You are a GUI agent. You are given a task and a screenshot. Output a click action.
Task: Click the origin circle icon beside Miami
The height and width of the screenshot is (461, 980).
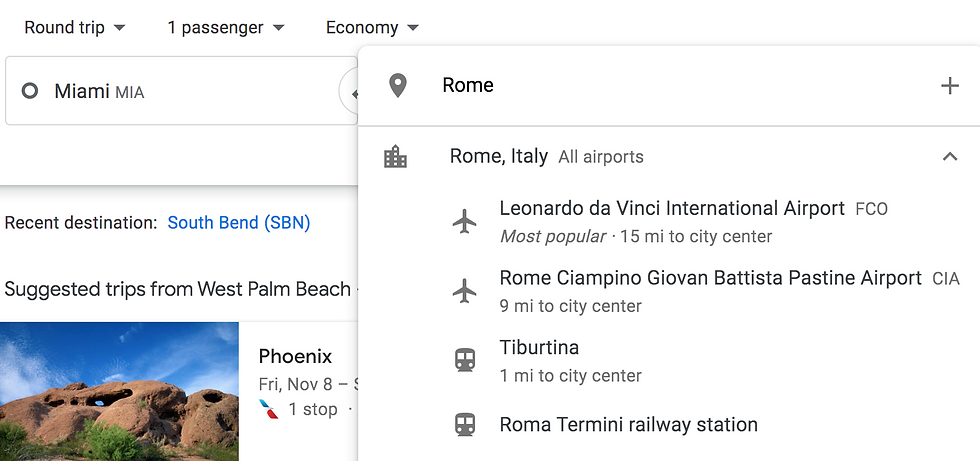[x=30, y=91]
